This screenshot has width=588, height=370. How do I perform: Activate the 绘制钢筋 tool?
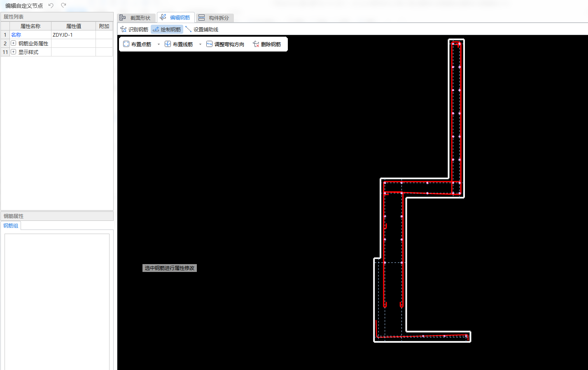(x=167, y=29)
